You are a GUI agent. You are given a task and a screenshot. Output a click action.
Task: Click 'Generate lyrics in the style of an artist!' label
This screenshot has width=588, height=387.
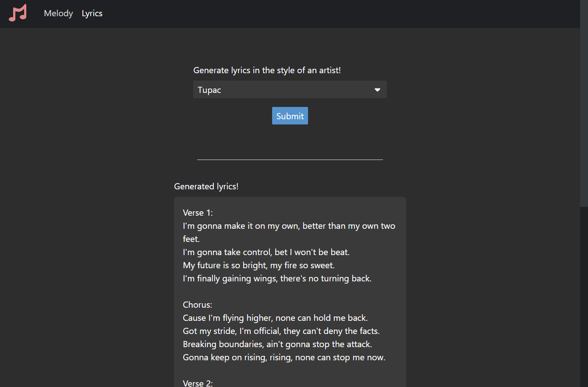tap(267, 70)
